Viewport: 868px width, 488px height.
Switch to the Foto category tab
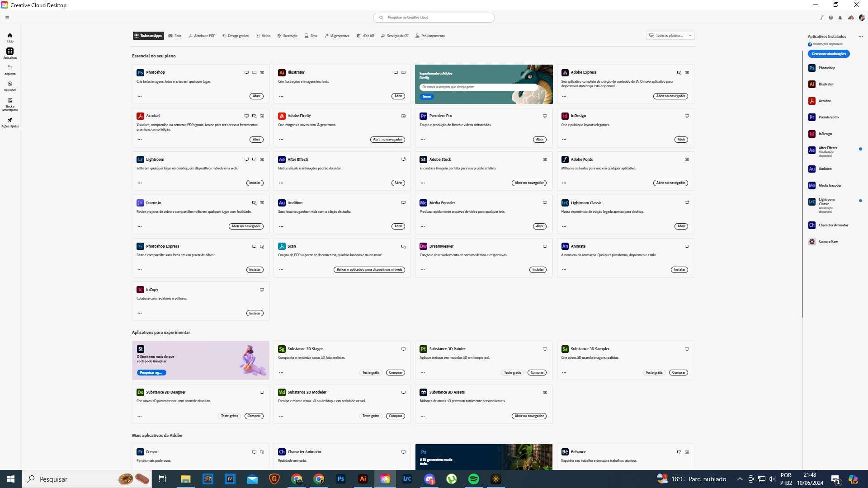pos(175,36)
